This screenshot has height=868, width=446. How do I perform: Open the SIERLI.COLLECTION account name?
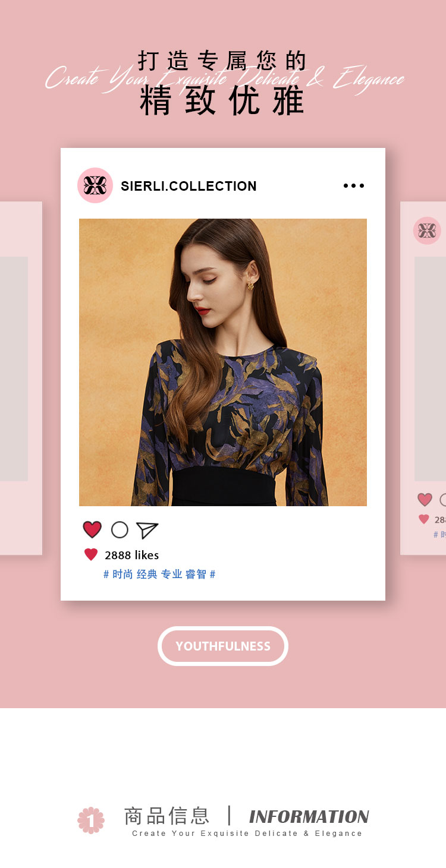pyautogui.click(x=189, y=186)
